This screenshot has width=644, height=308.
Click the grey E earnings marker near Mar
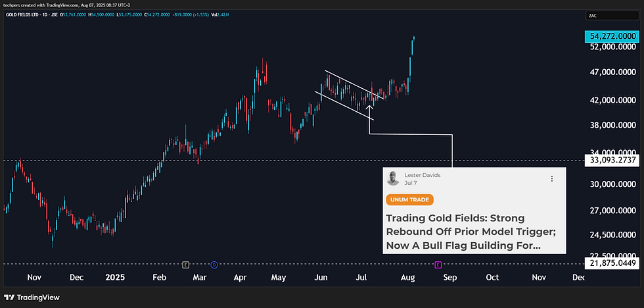point(185,265)
